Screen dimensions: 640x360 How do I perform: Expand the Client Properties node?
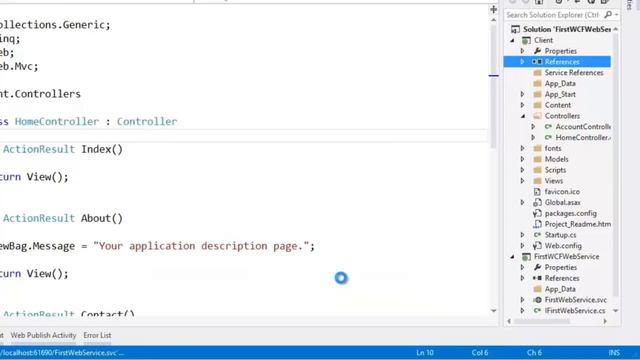(522, 51)
